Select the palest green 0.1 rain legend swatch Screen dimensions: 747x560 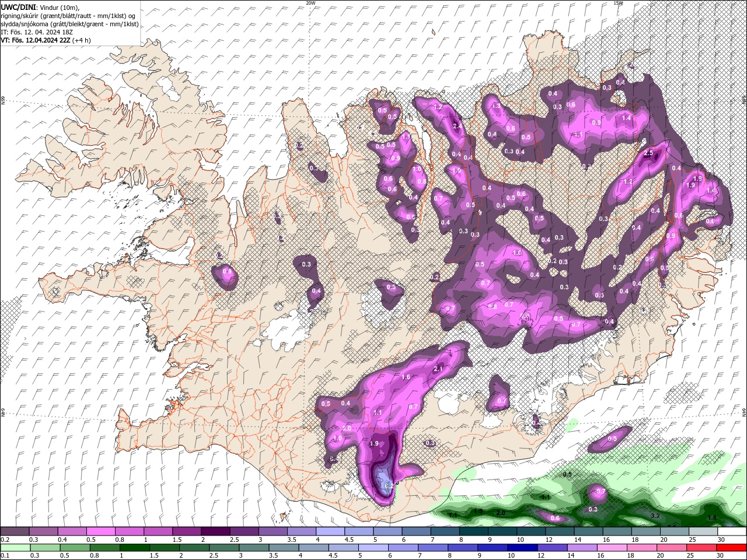coord(15,548)
